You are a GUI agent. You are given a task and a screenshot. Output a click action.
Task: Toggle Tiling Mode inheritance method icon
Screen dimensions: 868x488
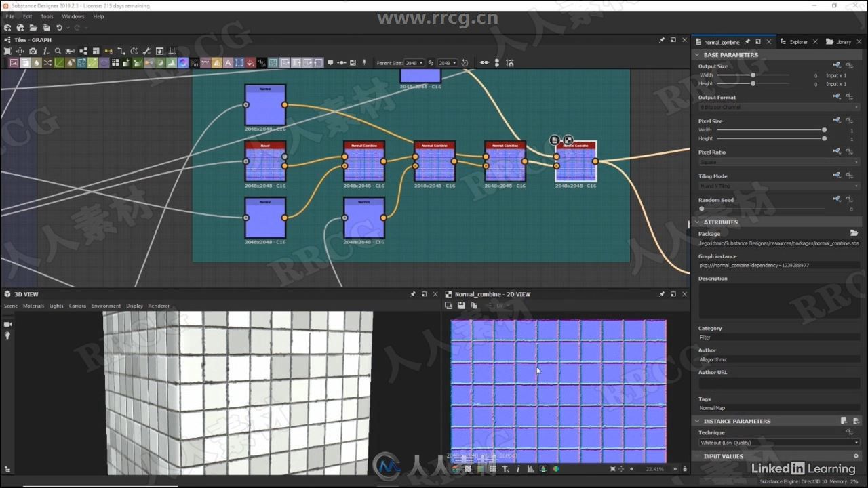coord(837,176)
